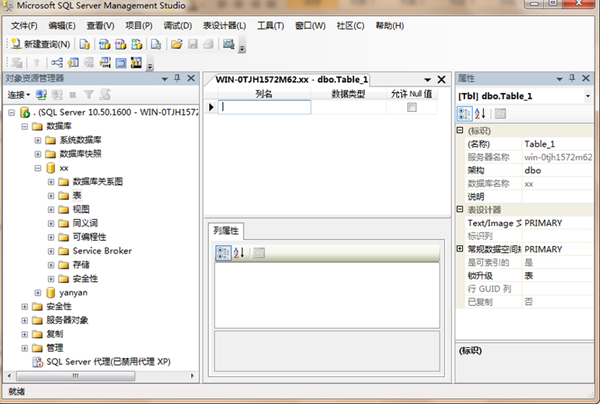Click the categorized icon in 列属性 pane
Screen dimensions: 600x404
tap(224, 253)
